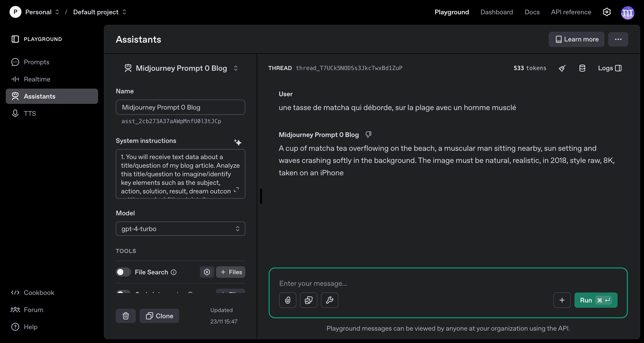644x343 pixels.
Task: Click the Learn more button
Action: (x=577, y=39)
